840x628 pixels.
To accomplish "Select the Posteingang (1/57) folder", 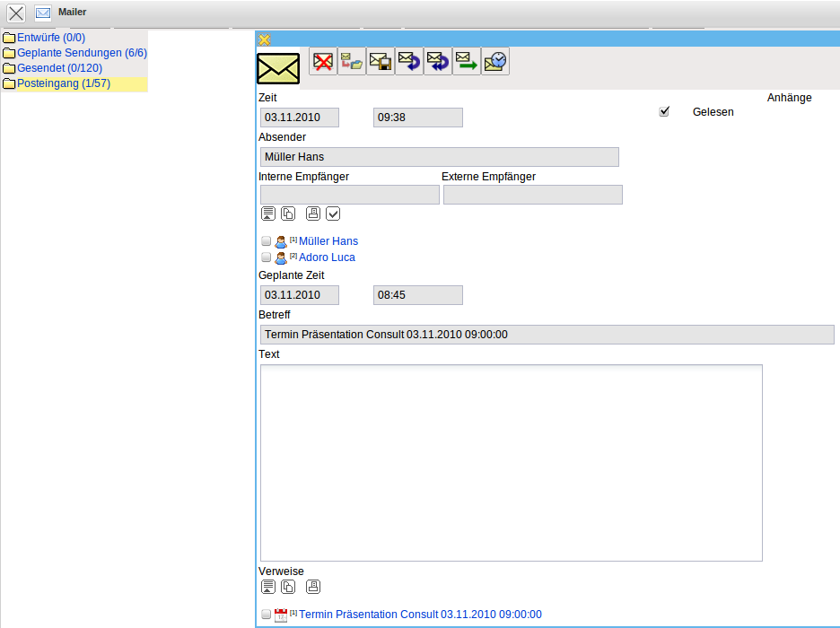I will pos(63,83).
